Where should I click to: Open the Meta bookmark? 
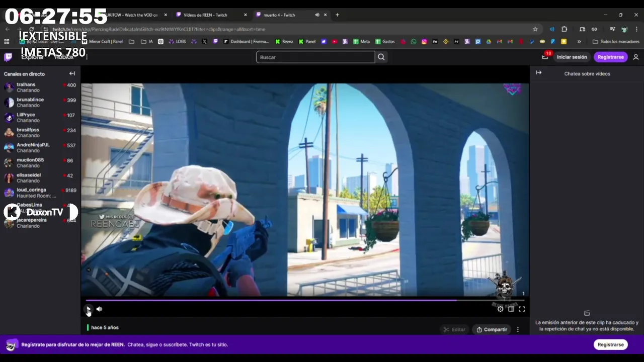tap(361, 42)
